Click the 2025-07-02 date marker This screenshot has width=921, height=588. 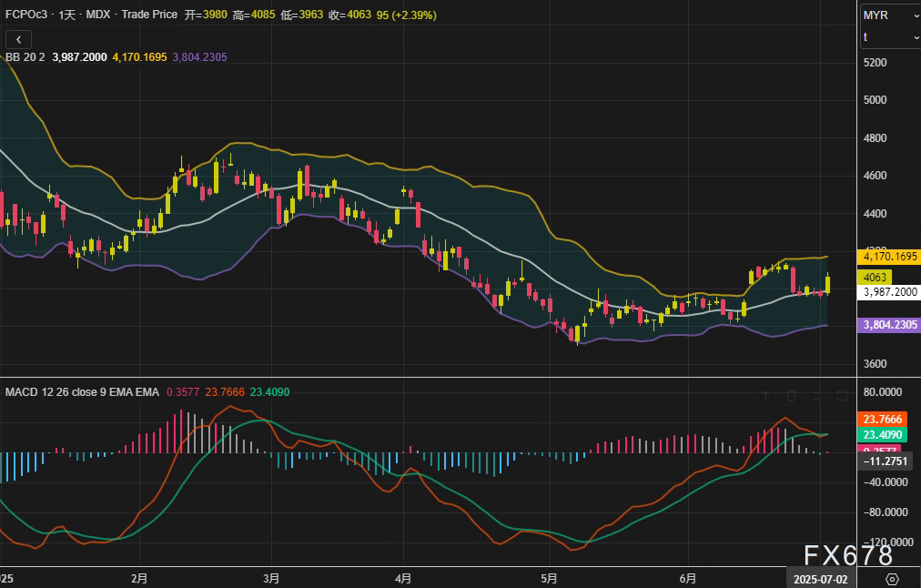[x=819, y=579]
